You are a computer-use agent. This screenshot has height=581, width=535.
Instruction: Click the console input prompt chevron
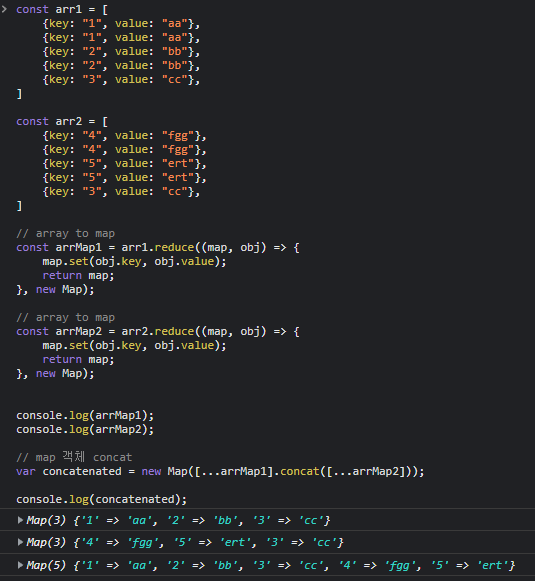point(4,9)
